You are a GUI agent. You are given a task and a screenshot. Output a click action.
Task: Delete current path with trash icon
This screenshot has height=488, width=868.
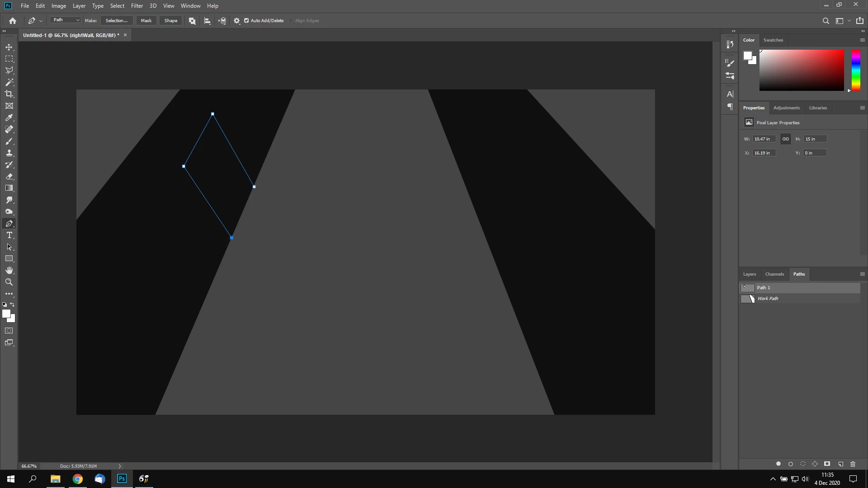pos(853,464)
